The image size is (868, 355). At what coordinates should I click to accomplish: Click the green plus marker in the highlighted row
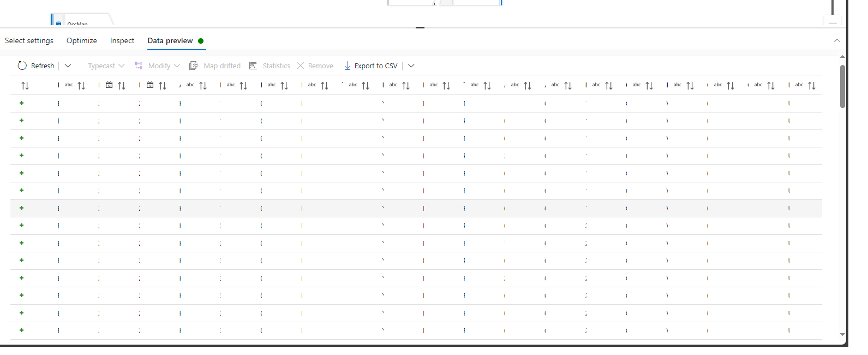pos(22,208)
